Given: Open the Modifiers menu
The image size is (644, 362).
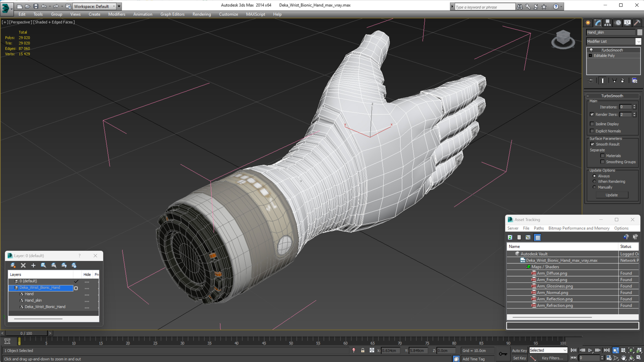Looking at the screenshot, I should pos(116,14).
